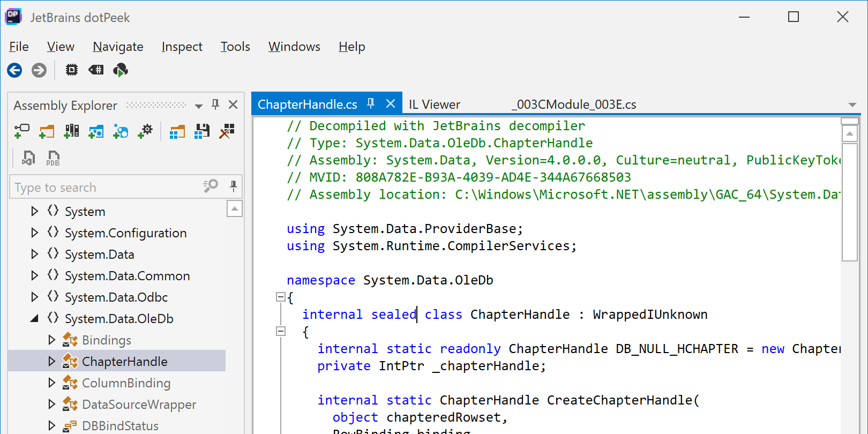This screenshot has height=434, width=868.
Task: Click the Clear assembly list icon
Action: tap(227, 131)
